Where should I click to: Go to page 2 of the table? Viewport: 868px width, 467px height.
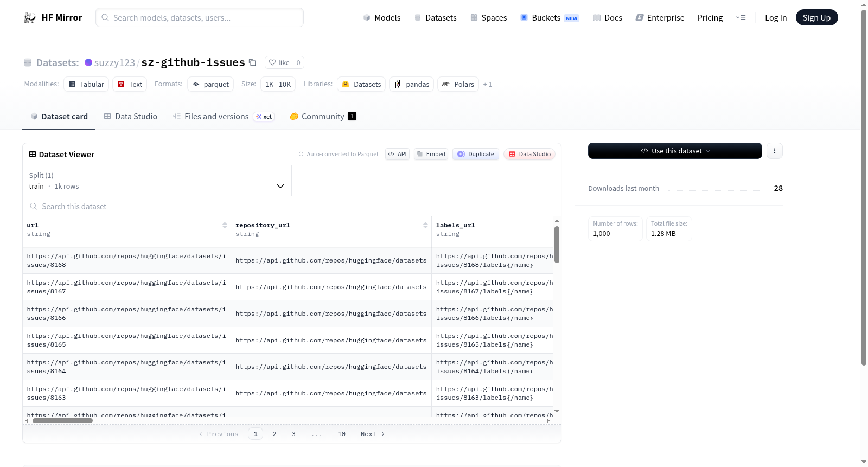click(275, 434)
